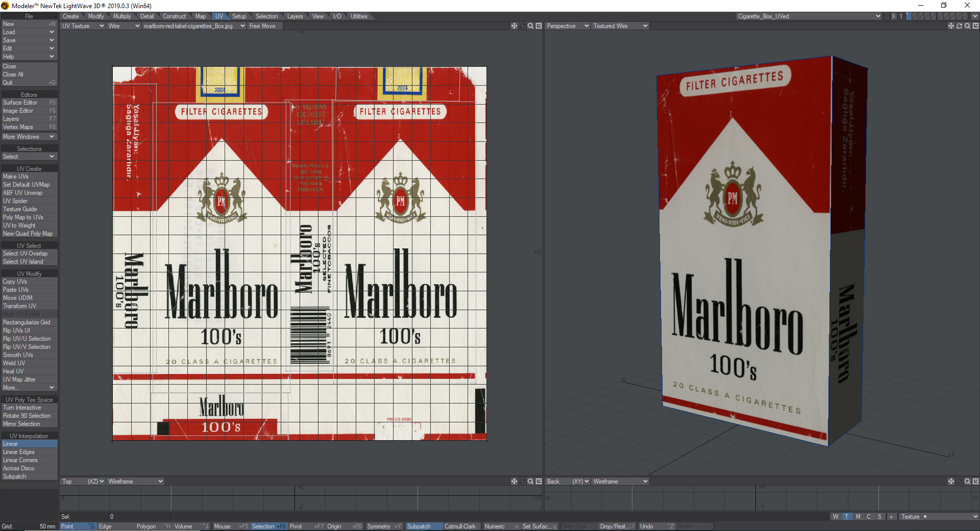Toggle Symmetry mode
The width and height of the screenshot is (980, 531).
(384, 526)
